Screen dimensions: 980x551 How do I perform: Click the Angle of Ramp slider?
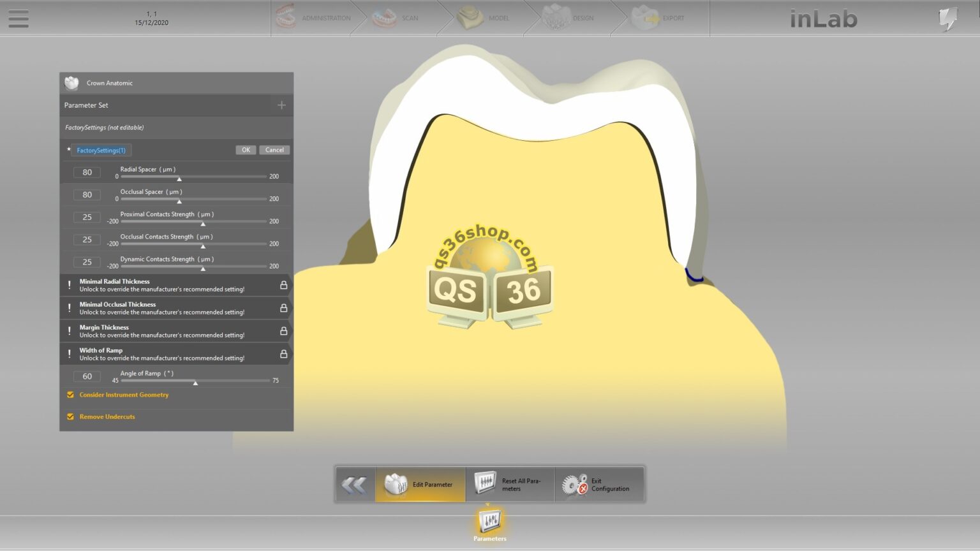195,381
